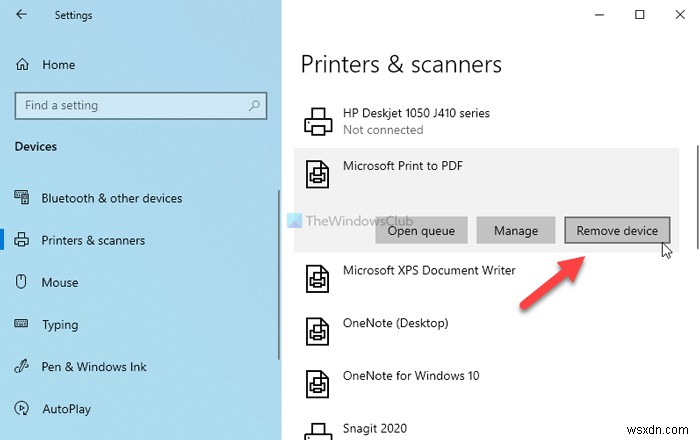
Task: Minimize the Settings window
Action: 599,15
